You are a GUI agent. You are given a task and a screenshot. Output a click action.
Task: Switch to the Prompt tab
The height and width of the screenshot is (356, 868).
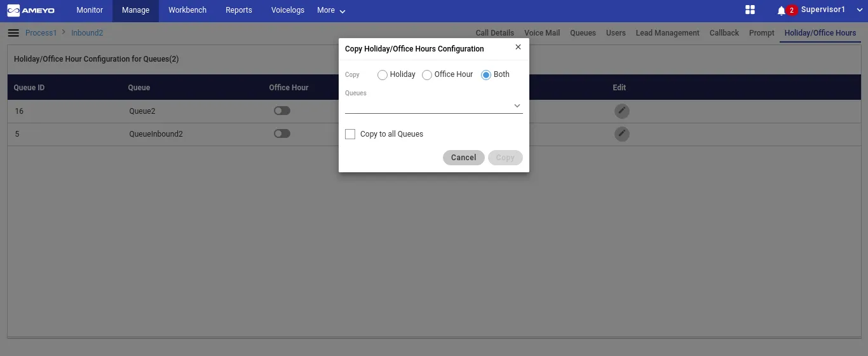tap(762, 33)
